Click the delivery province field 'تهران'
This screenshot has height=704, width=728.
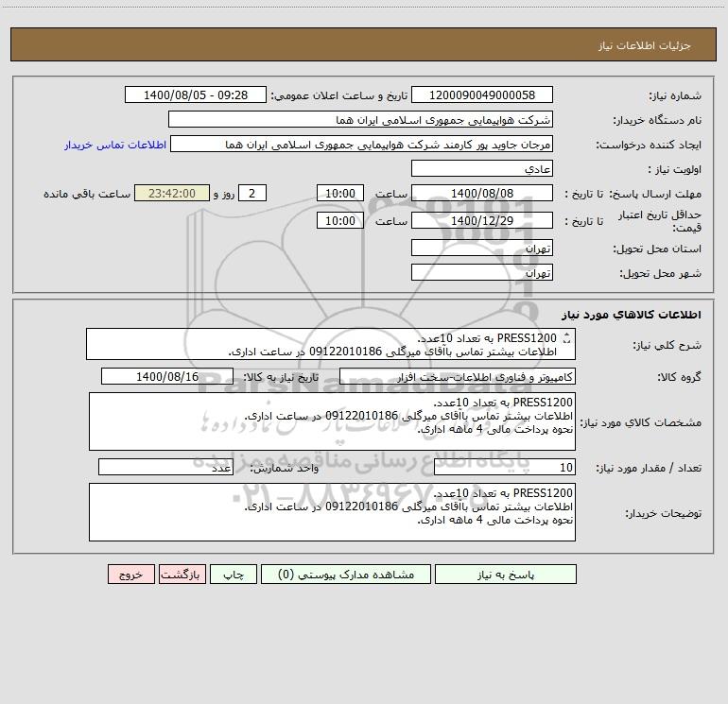point(482,248)
